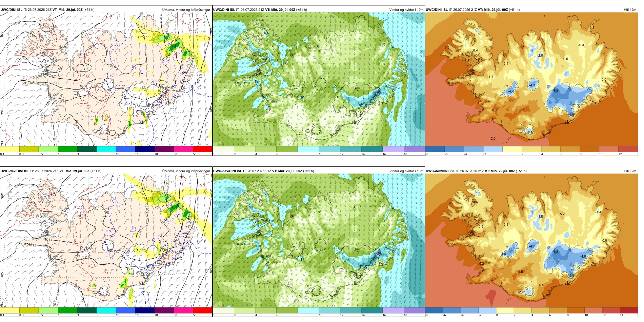Click the -7.3 temperature value in UWC-dev map
644x322 pixels.
click(x=555, y=252)
